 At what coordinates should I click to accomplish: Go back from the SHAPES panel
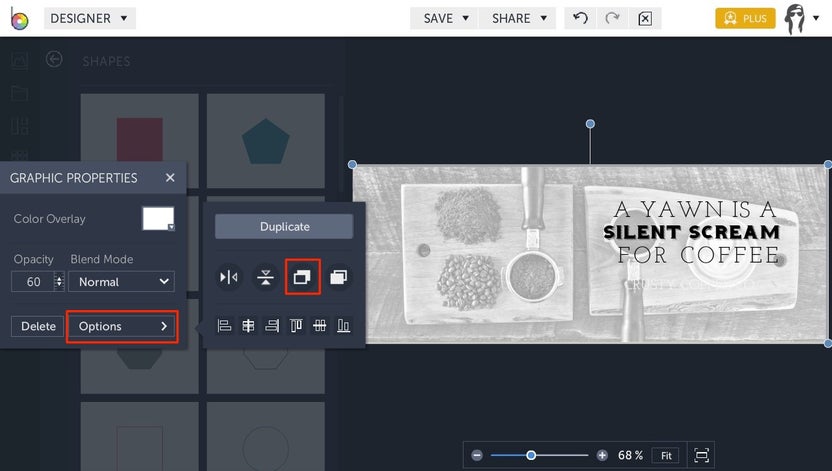[x=54, y=59]
